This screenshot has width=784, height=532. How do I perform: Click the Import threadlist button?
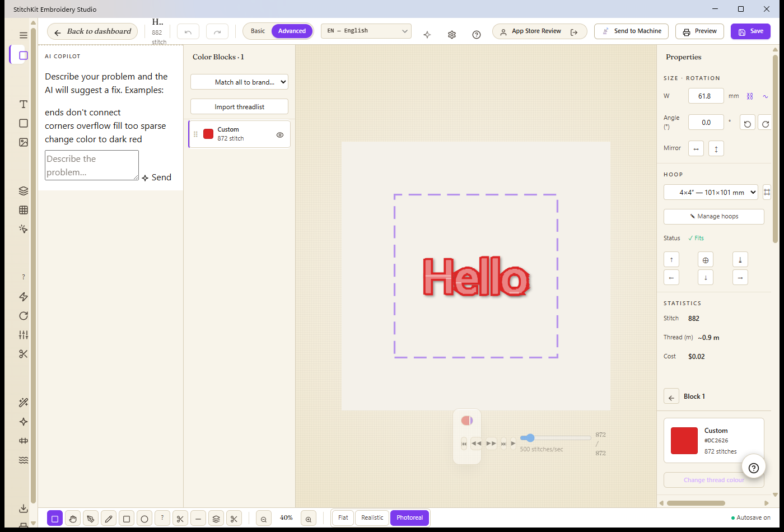(239, 106)
